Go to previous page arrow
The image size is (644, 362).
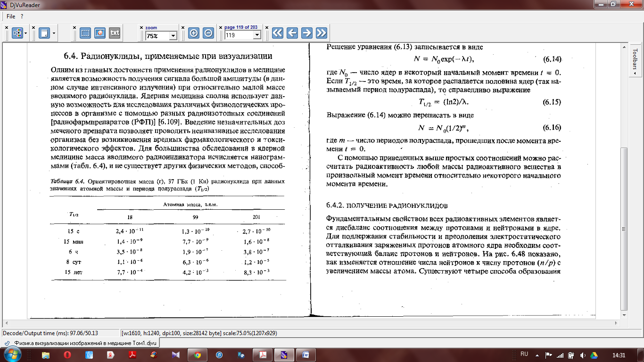[x=292, y=33]
